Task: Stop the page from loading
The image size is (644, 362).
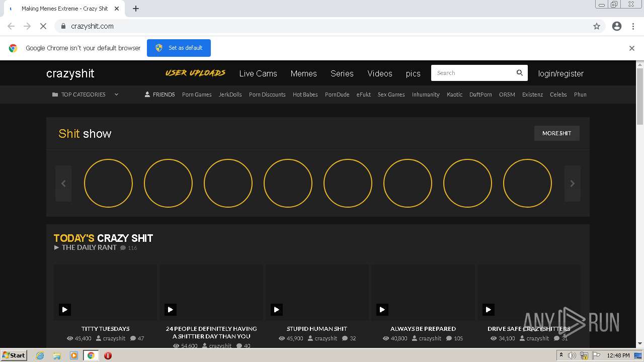Action: pyautogui.click(x=43, y=26)
